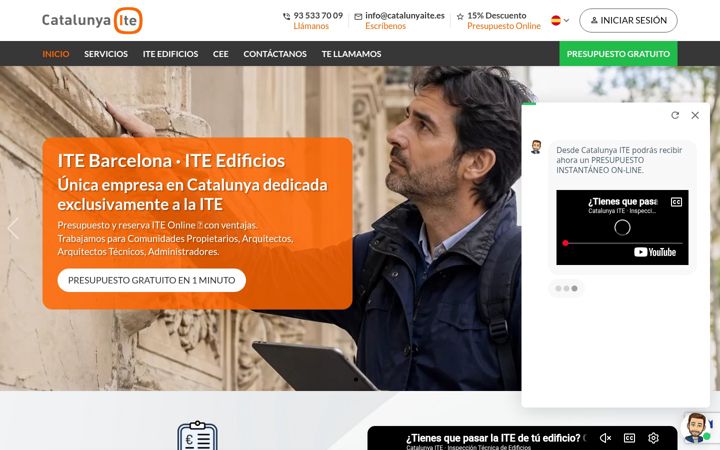Screen dimensions: 720x450
Task: Expand the language selector chevron
Action: pos(566,20)
